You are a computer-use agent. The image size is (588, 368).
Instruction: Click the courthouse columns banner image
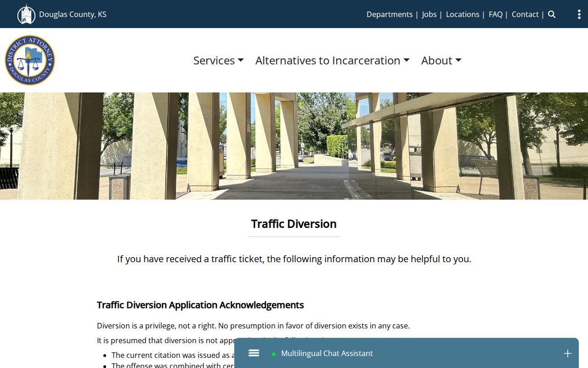click(294, 146)
